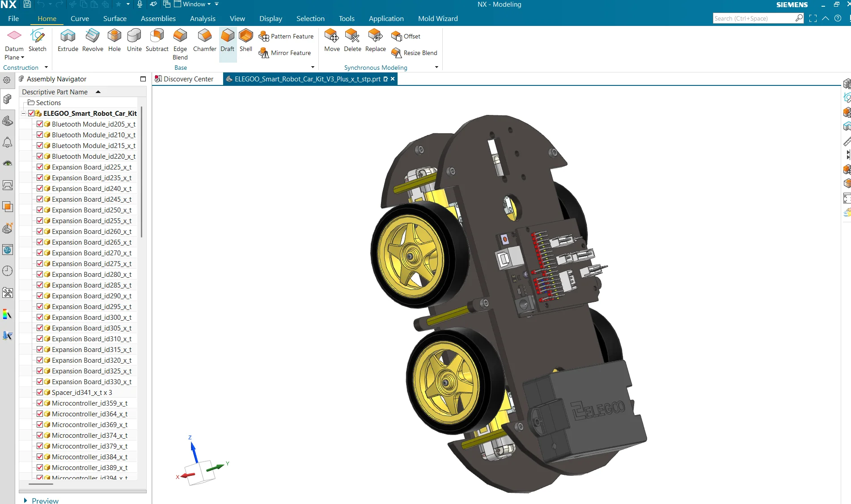The height and width of the screenshot is (504, 851).
Task: Open the notifications bell in resource bar
Action: 8,143
